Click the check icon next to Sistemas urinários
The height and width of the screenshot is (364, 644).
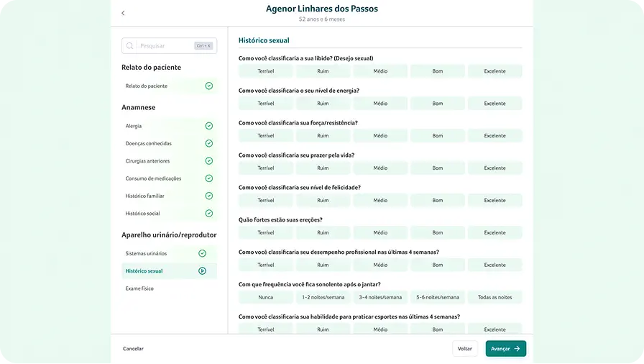pyautogui.click(x=202, y=253)
